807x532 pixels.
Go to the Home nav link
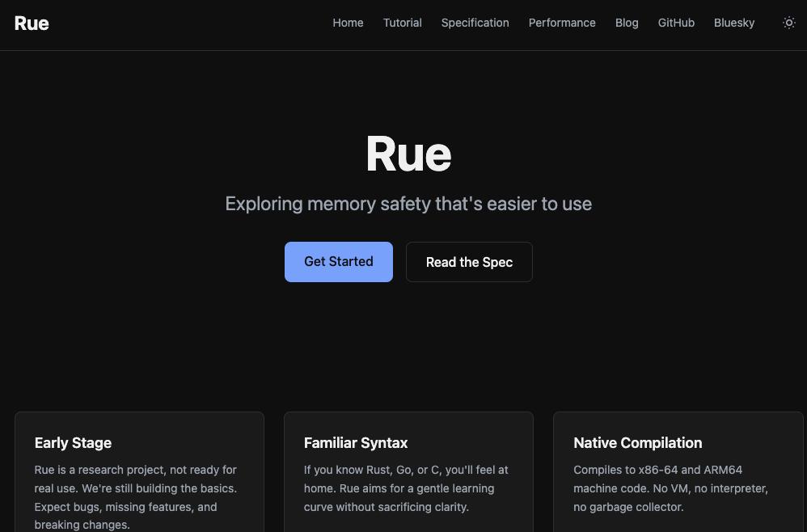click(x=348, y=23)
